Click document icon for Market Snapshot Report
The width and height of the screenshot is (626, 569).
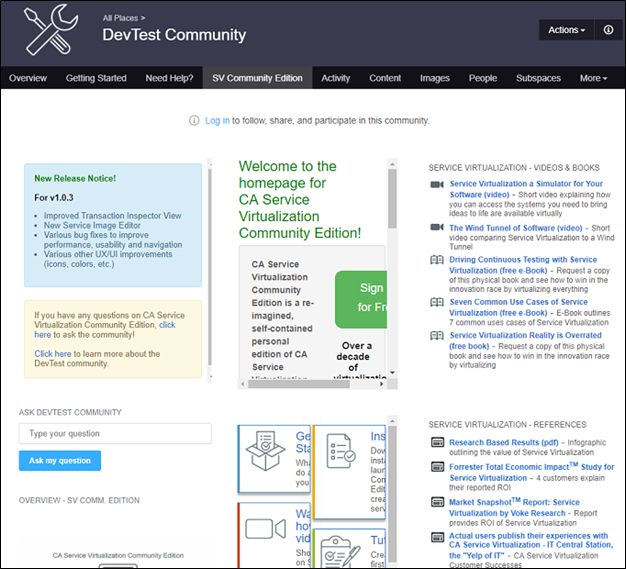tap(438, 502)
